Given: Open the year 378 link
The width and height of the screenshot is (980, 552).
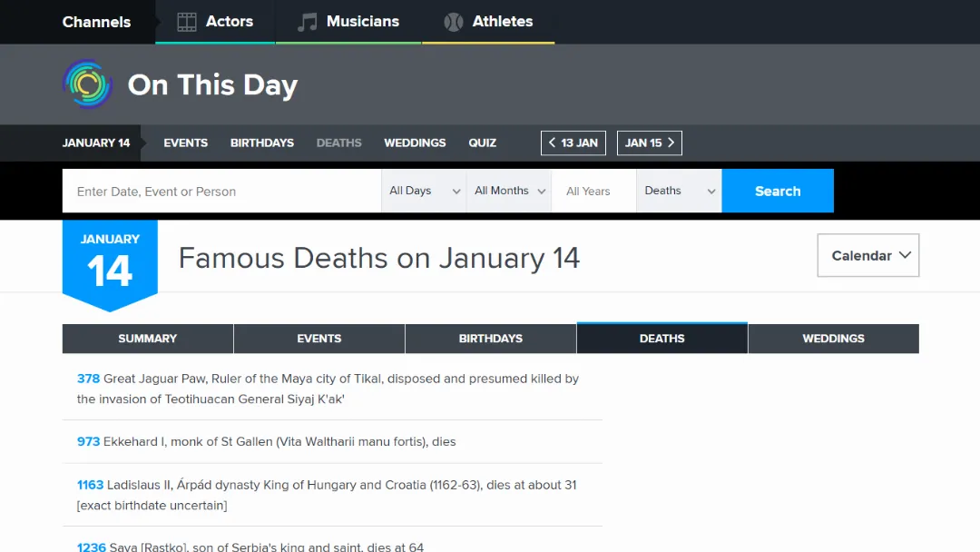Looking at the screenshot, I should pos(88,379).
